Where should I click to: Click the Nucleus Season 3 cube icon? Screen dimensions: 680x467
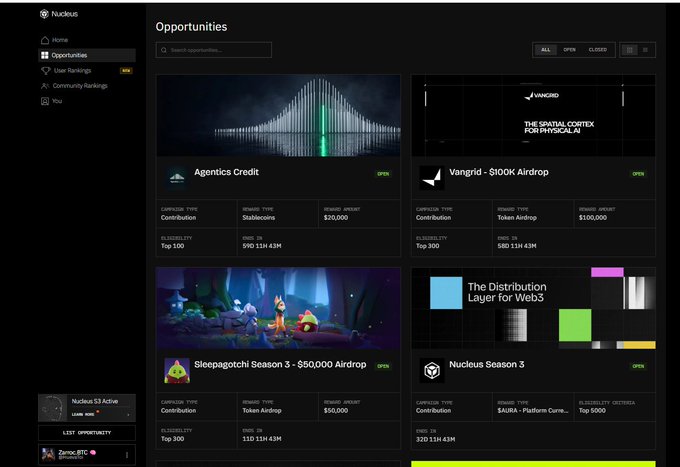tap(432, 370)
